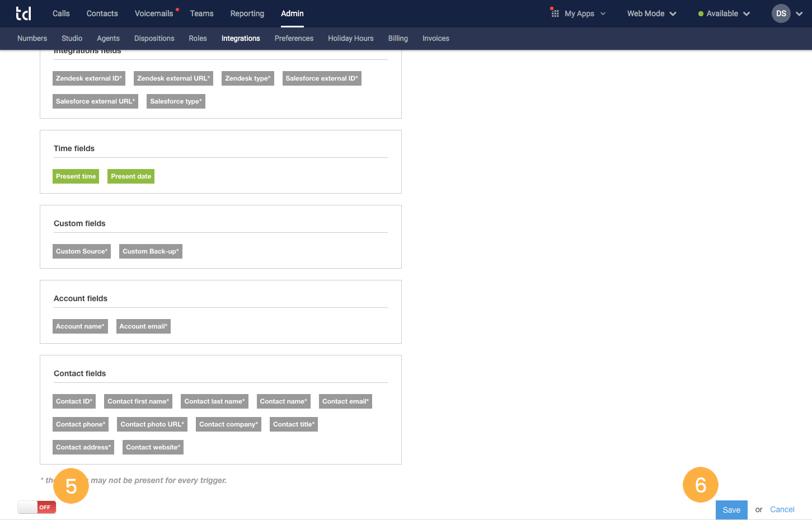Click the Cancel link

tap(782, 509)
